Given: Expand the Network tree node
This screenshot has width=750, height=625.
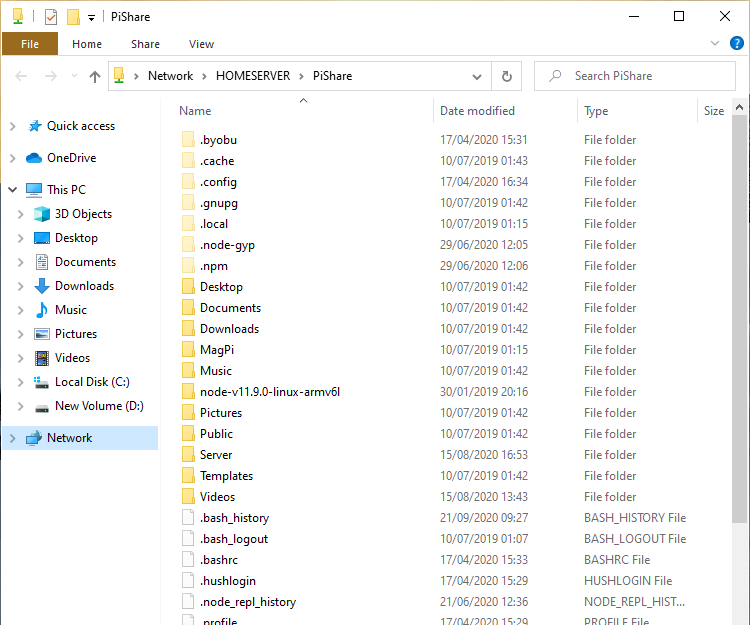Looking at the screenshot, I should click(13, 438).
